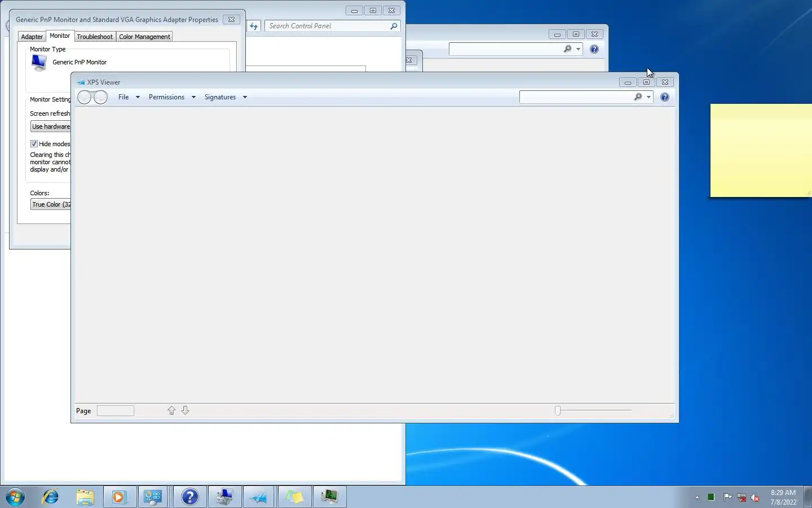Open the File menu in XPS Viewer

coord(129,97)
